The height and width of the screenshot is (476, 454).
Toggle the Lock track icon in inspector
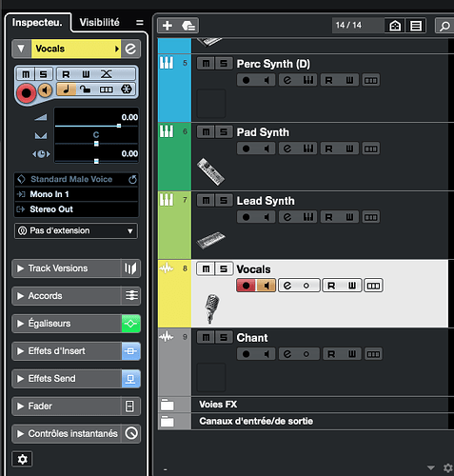coord(85,89)
